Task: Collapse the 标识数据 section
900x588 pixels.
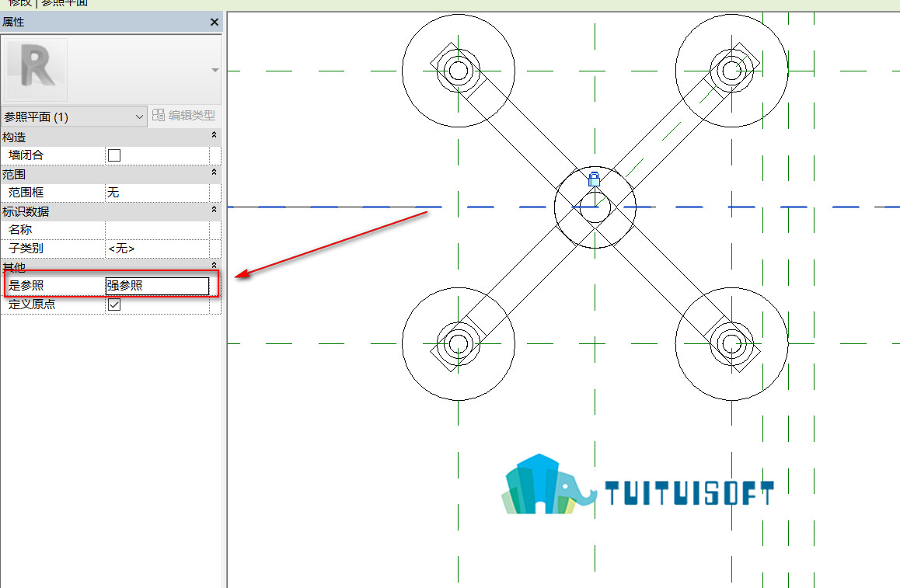Action: click(x=214, y=210)
